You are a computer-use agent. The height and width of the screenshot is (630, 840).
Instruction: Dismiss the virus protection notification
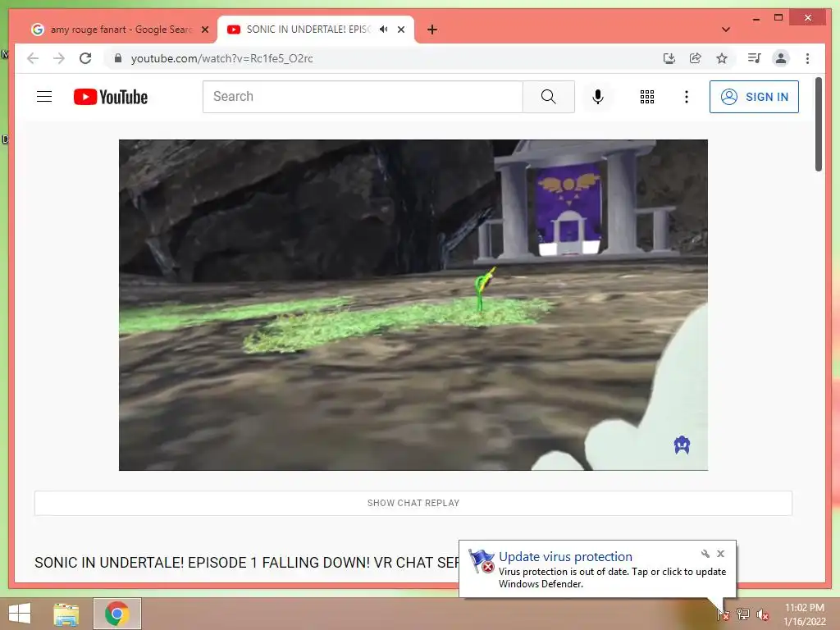pyautogui.click(x=720, y=554)
